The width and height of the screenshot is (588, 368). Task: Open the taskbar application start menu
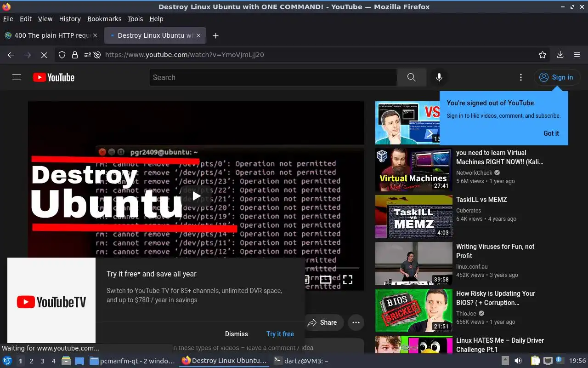pyautogui.click(x=7, y=361)
